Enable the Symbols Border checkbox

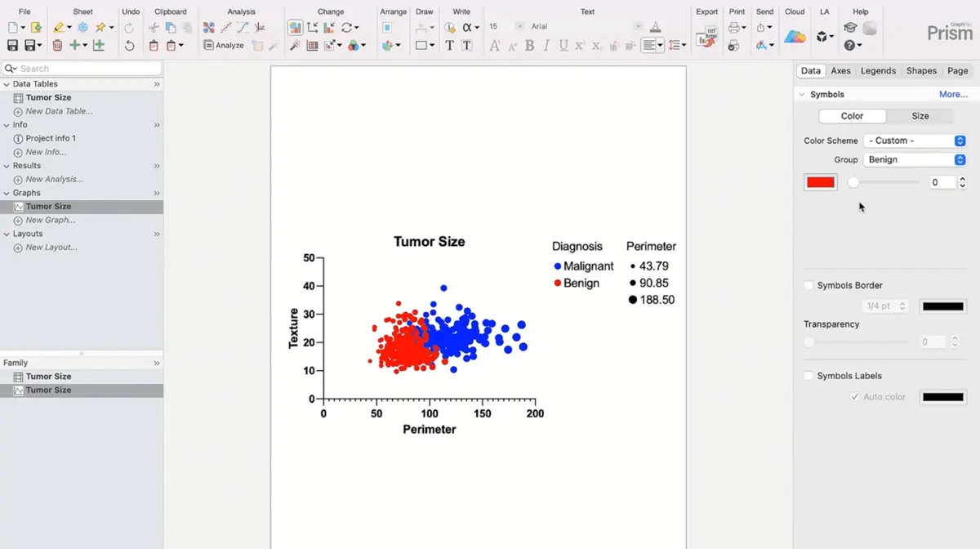[808, 285]
